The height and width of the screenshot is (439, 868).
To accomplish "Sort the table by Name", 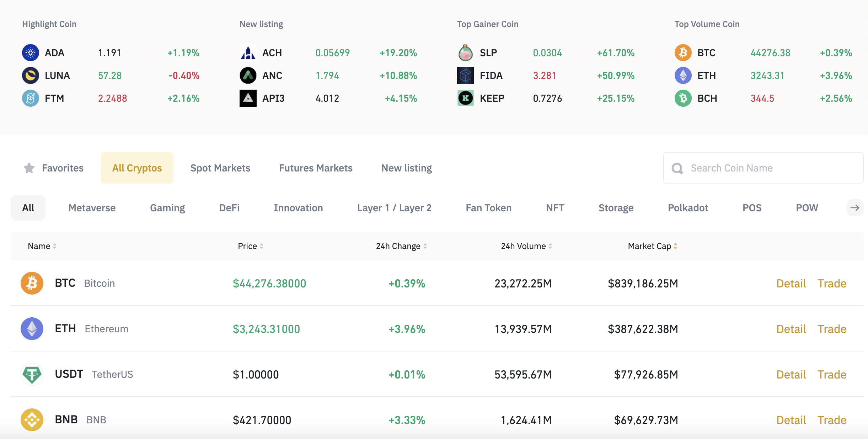I will (42, 246).
